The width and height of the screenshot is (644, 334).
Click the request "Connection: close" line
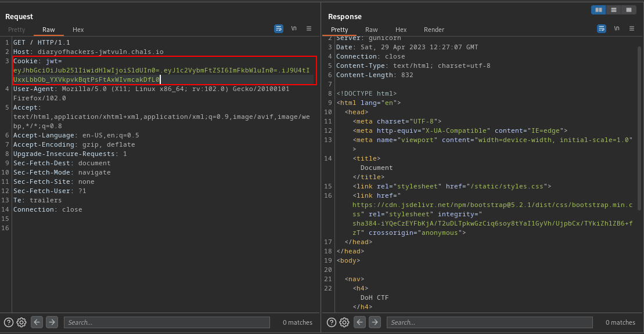[x=48, y=209]
